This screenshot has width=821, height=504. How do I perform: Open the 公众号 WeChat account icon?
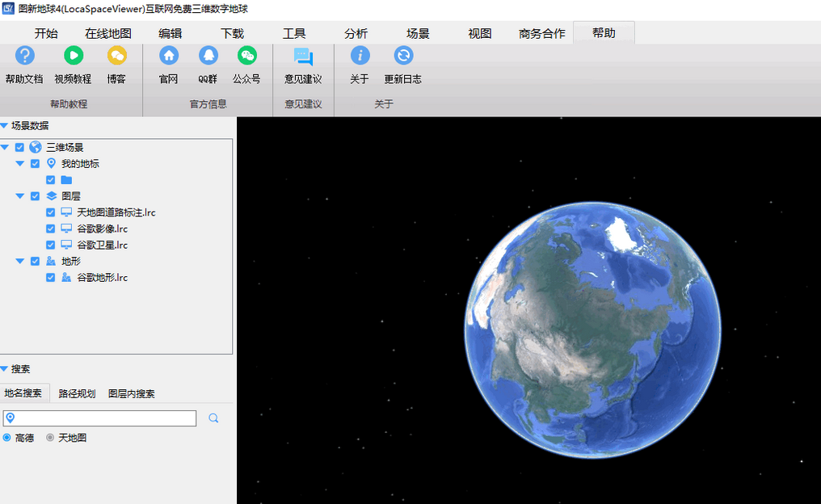click(x=246, y=56)
